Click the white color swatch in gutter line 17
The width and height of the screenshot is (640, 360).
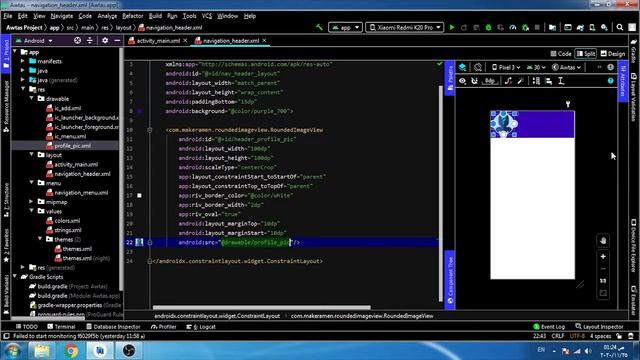point(140,196)
